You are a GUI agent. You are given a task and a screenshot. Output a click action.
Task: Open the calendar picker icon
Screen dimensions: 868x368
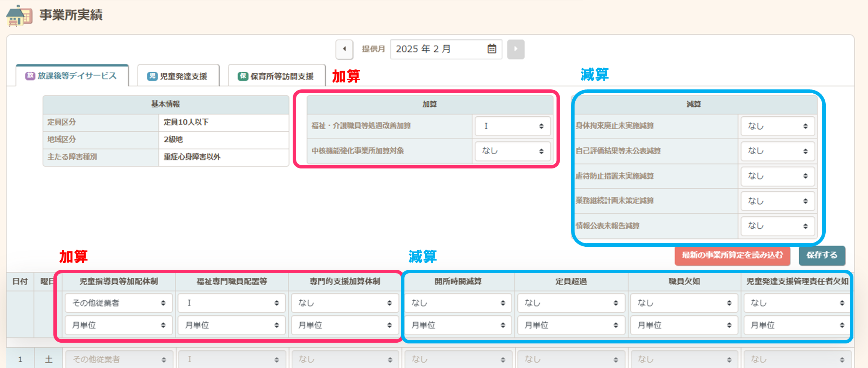point(492,49)
